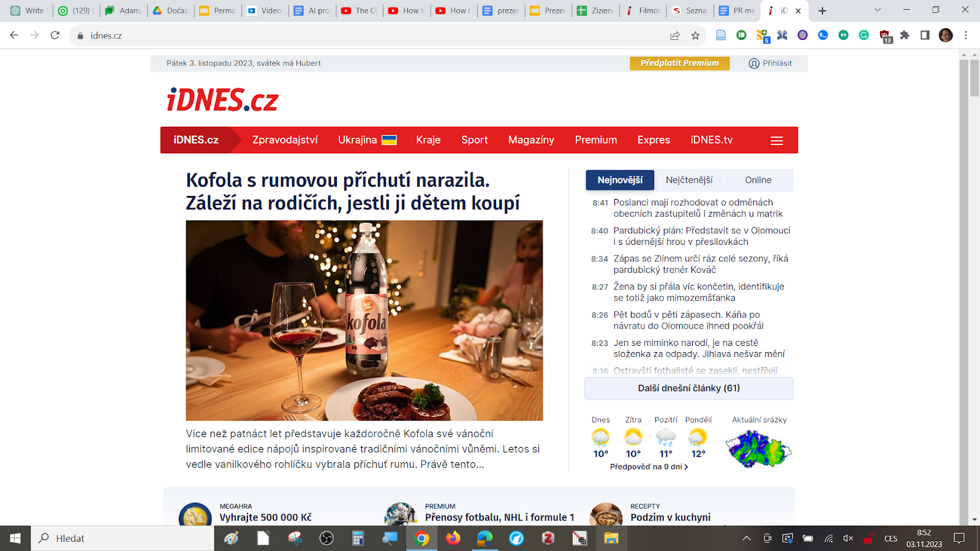This screenshot has height=551, width=980.
Task: Expand Předpověď na 9 dní forecast
Action: [x=649, y=467]
